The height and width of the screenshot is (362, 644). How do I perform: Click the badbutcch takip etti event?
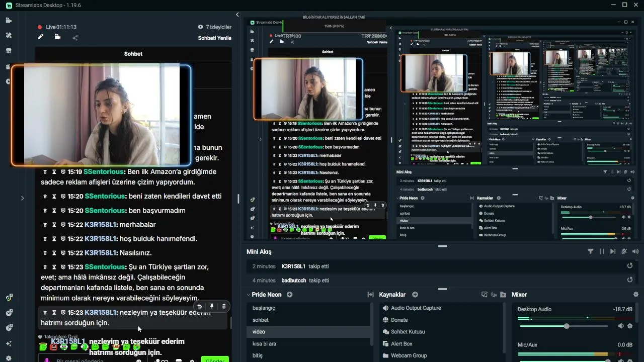tap(440, 280)
